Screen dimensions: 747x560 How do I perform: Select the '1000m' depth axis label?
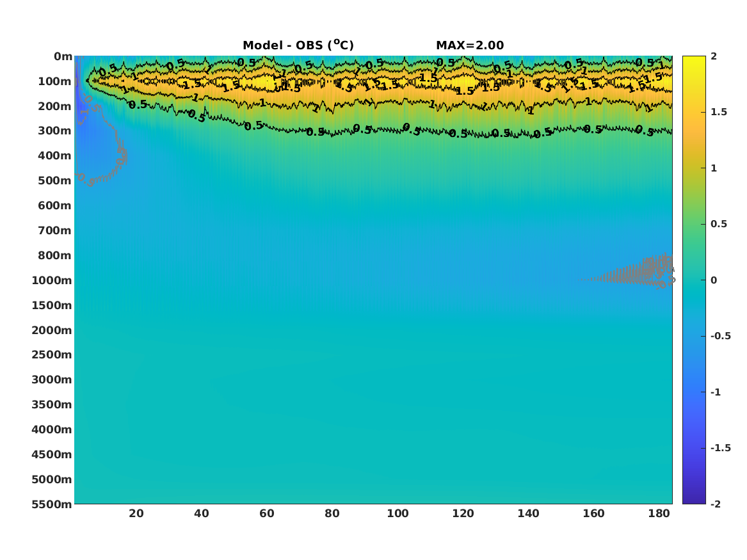52,280
